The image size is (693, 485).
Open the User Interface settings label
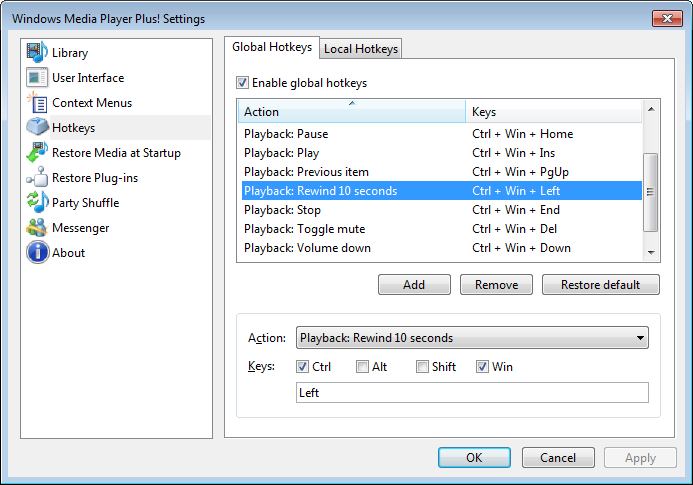coord(88,78)
